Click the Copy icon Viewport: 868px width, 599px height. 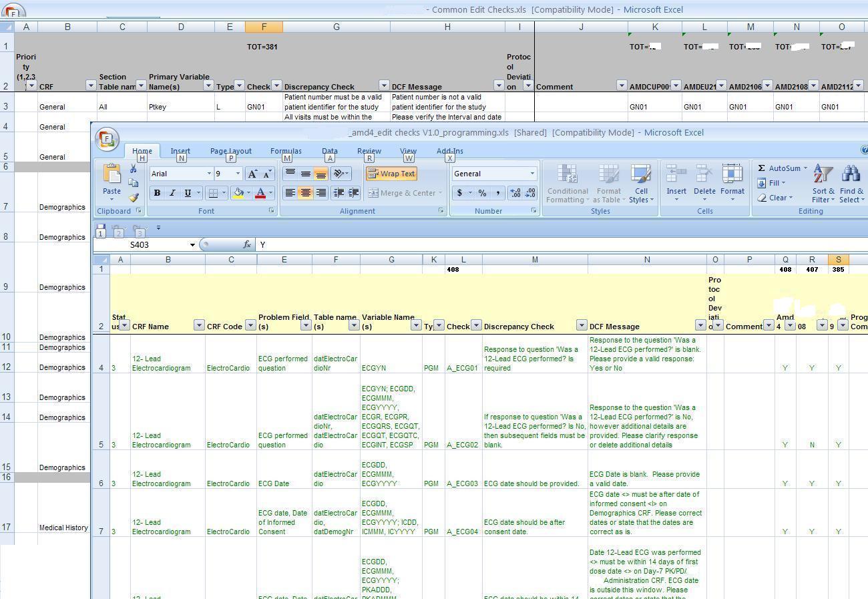click(x=134, y=183)
